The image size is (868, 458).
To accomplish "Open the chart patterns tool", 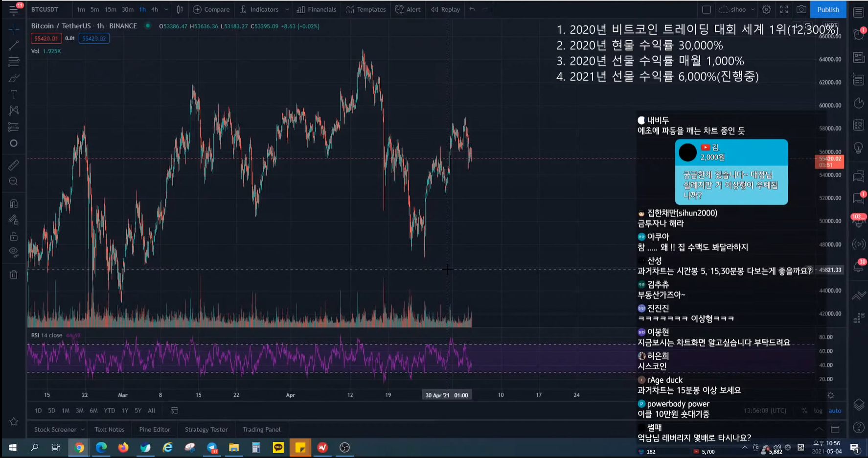I will [14, 111].
